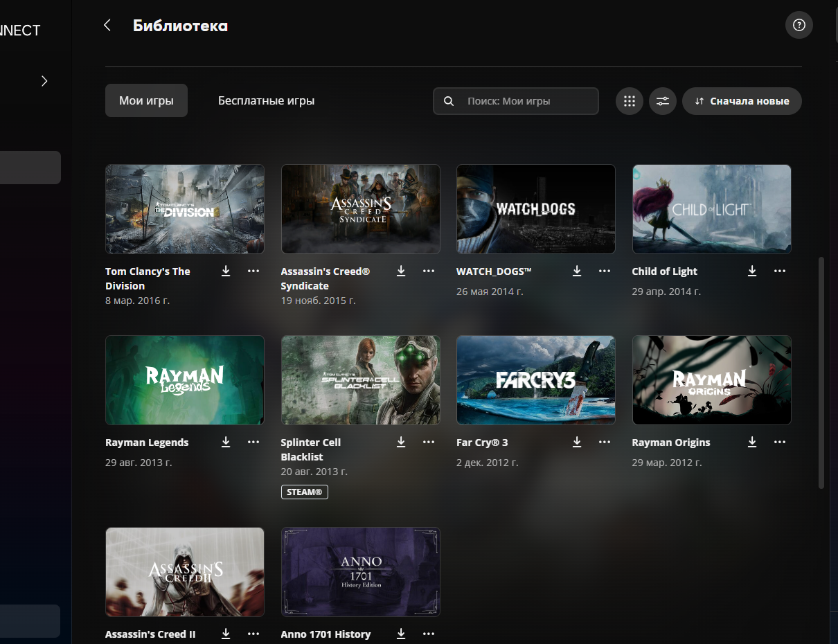Open more options for Assassin's Creed II
Image resolution: width=838 pixels, height=644 pixels.
click(253, 634)
